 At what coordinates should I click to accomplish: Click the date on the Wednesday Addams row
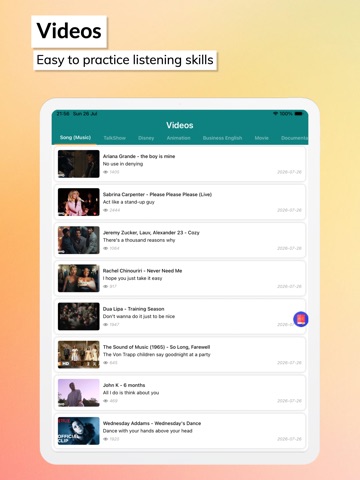[289, 439]
